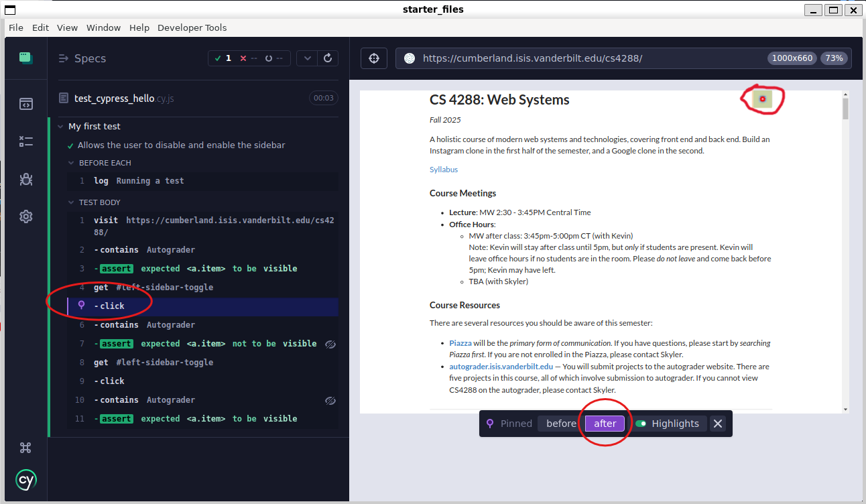This screenshot has width=866, height=504.
Task: Open the Debug bug icon
Action: [x=25, y=179]
